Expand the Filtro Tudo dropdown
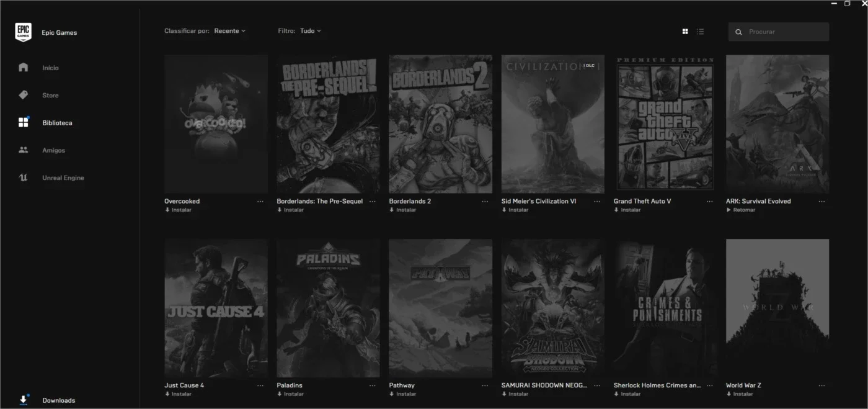This screenshot has height=409, width=868. pos(311,30)
